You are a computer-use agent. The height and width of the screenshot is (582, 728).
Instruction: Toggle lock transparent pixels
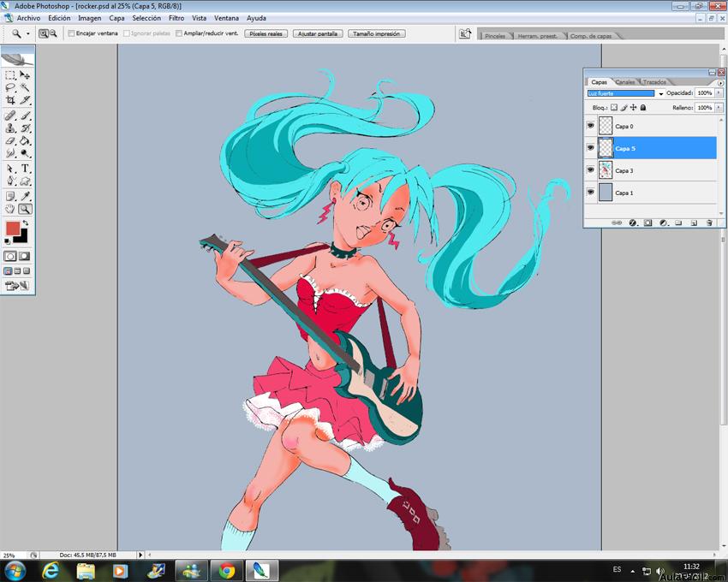pos(614,107)
